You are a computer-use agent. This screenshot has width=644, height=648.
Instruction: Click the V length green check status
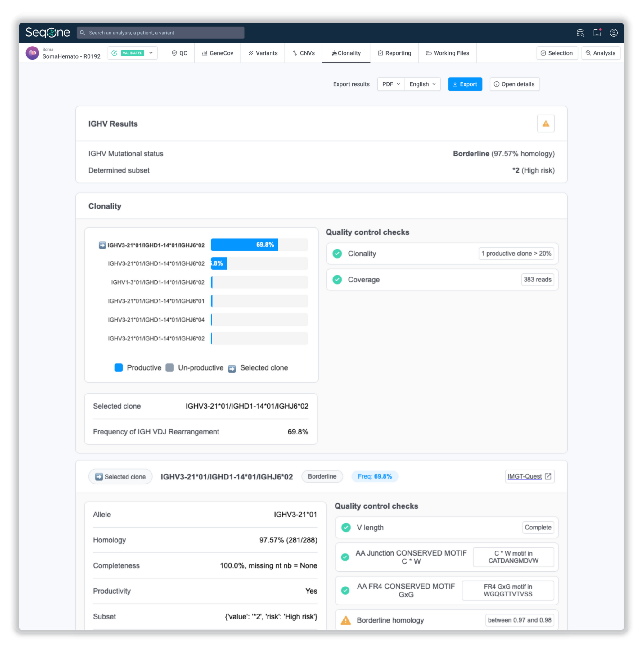pos(346,528)
